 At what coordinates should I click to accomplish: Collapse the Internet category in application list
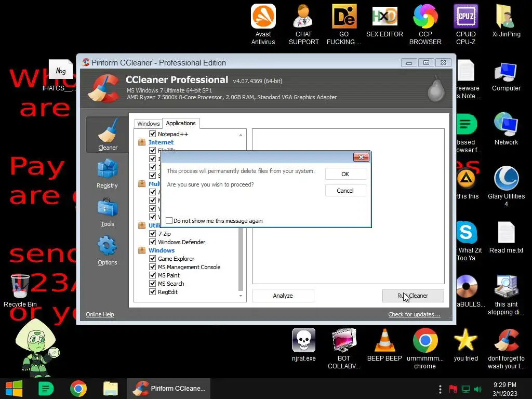click(x=142, y=142)
